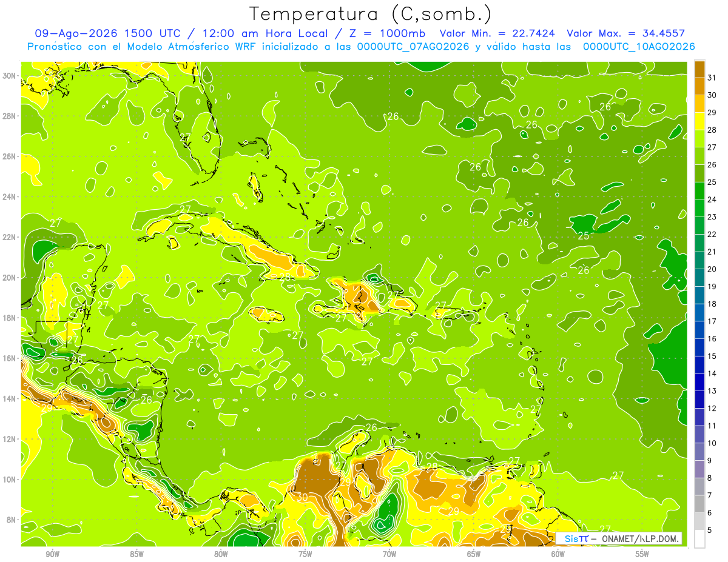728x562 pixels.
Task: Click the SisTT ONAMET logo box
Action: [x=619, y=538]
